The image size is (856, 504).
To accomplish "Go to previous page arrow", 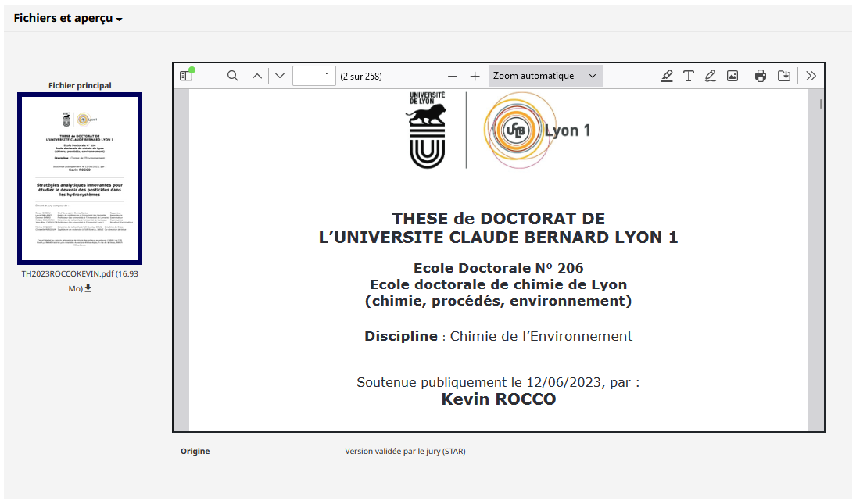I will [257, 76].
